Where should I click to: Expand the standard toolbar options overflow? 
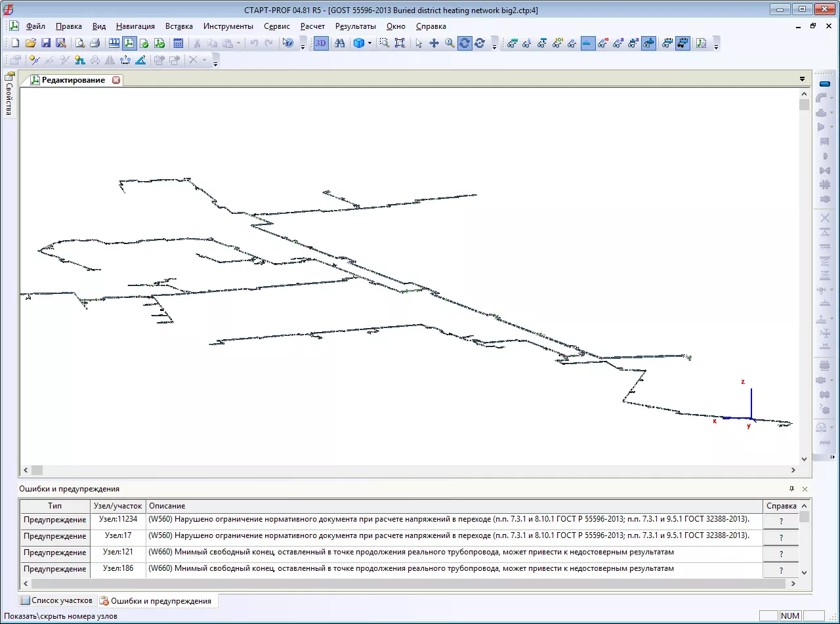tap(303, 45)
